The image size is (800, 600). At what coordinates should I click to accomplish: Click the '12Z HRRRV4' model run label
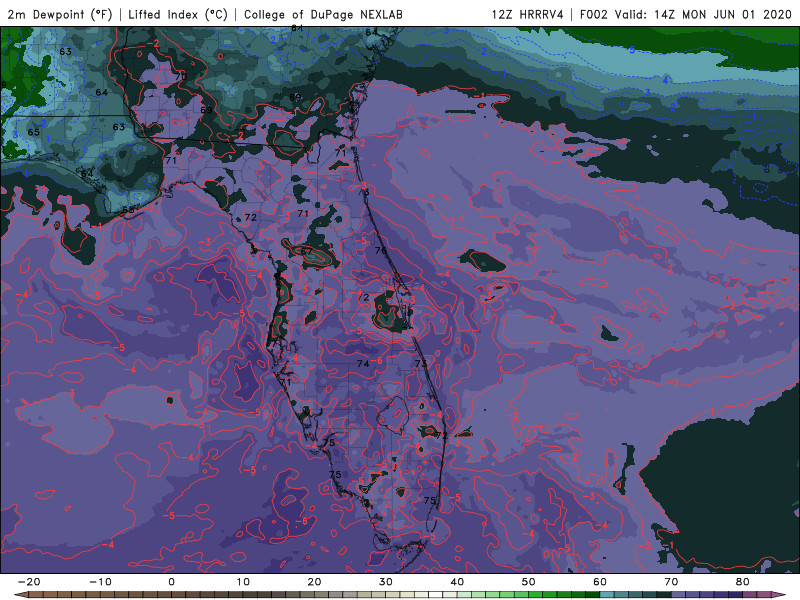[527, 14]
